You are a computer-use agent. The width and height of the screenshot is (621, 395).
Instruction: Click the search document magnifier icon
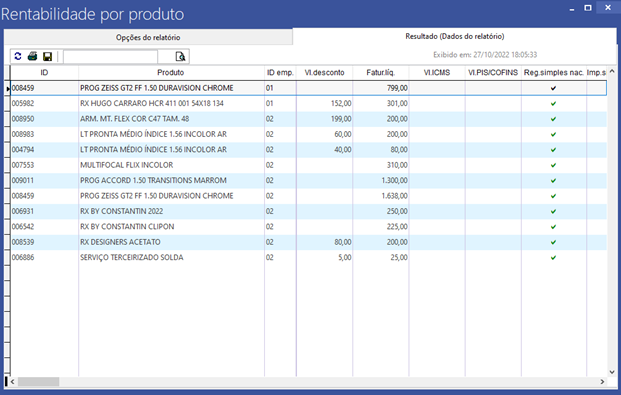click(180, 57)
